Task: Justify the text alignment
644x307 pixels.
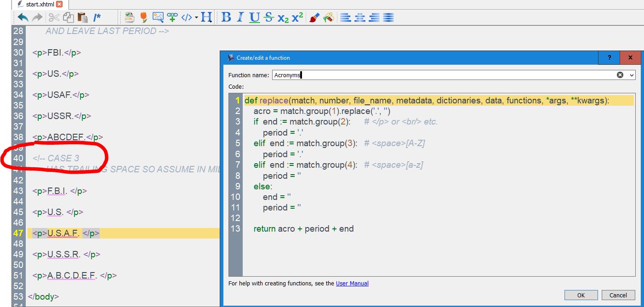Action: [388, 17]
